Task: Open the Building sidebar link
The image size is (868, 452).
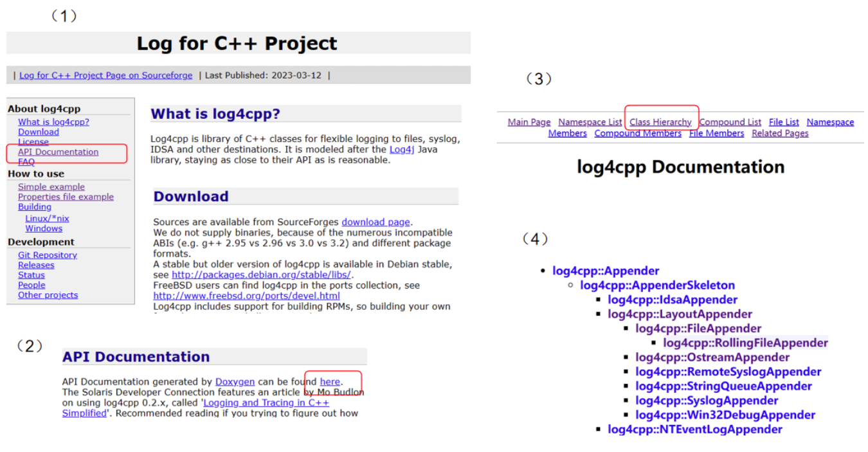Action: [35, 207]
